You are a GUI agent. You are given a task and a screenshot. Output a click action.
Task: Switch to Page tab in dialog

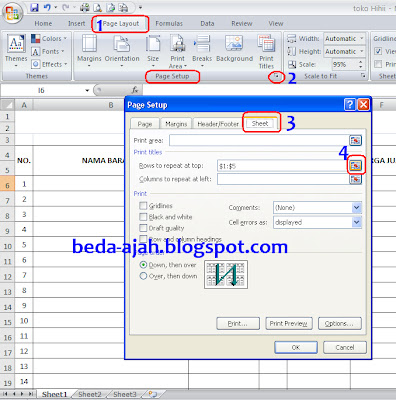(145, 124)
